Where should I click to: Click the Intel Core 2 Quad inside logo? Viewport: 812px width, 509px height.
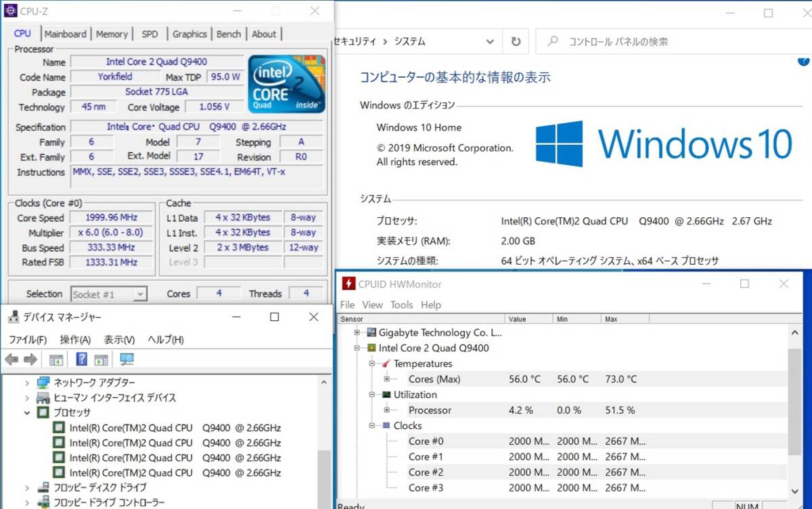click(x=287, y=83)
